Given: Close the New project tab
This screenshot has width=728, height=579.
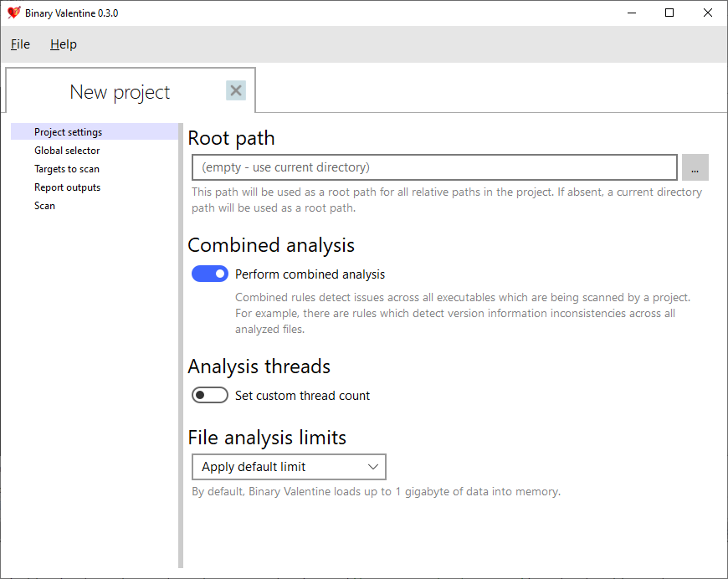Looking at the screenshot, I should 236,90.
